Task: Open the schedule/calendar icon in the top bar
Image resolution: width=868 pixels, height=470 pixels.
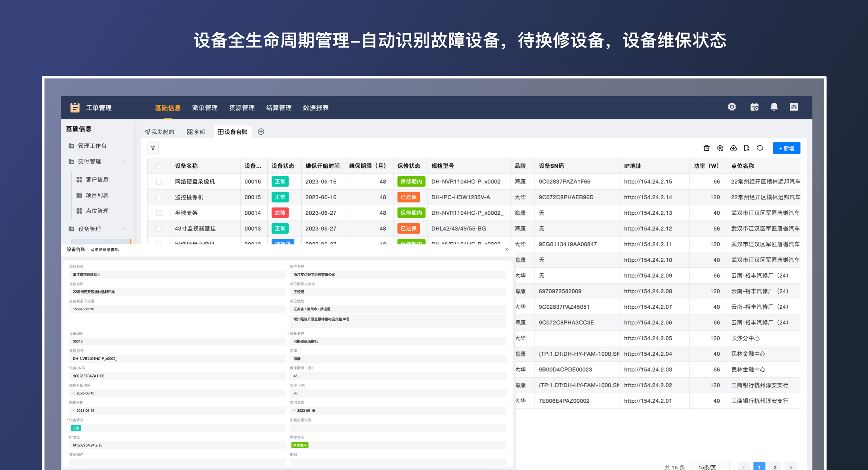Action: coord(754,107)
